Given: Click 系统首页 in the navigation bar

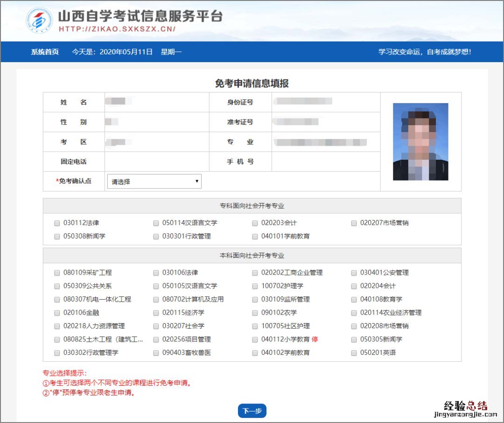Looking at the screenshot, I should (45, 52).
